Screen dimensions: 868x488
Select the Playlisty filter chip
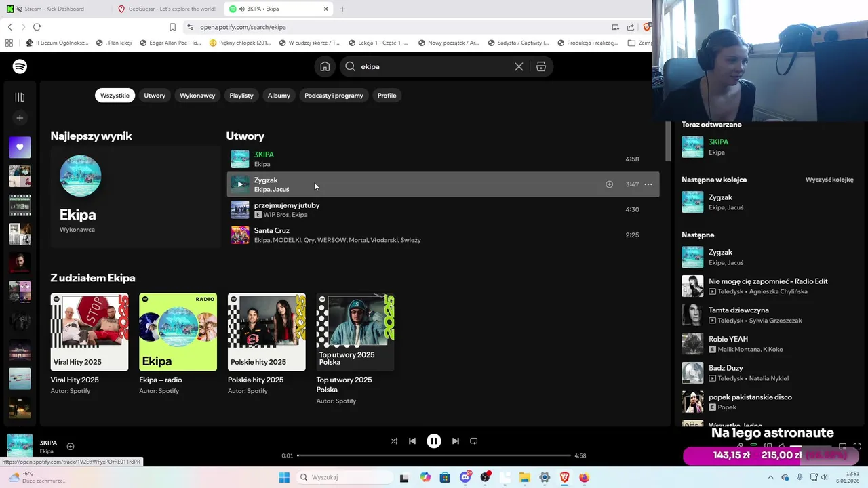tap(241, 96)
